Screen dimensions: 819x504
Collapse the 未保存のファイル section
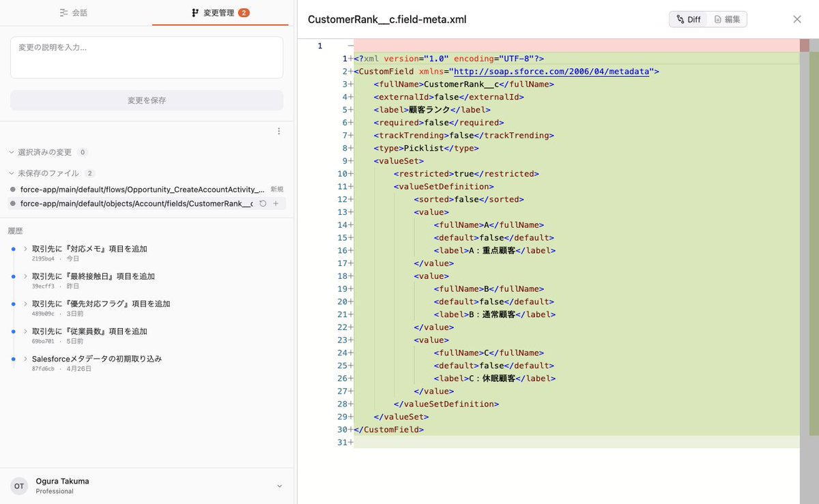[x=12, y=173]
